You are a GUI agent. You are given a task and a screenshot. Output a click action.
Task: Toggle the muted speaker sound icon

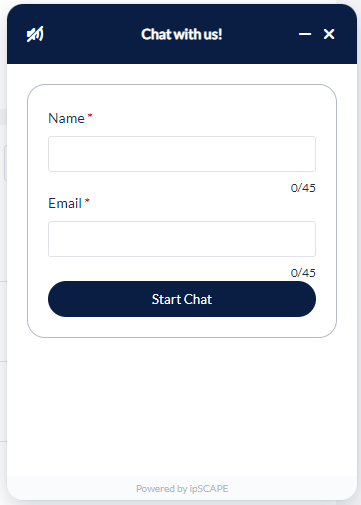(35, 34)
